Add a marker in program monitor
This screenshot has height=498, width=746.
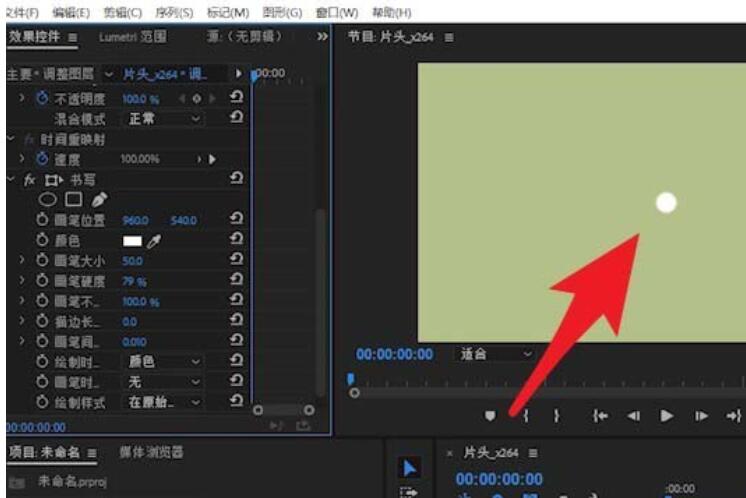(490, 416)
